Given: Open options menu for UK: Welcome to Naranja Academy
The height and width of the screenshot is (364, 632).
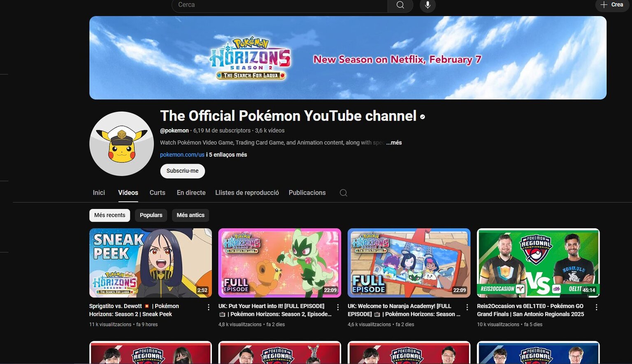Looking at the screenshot, I should pyautogui.click(x=467, y=307).
